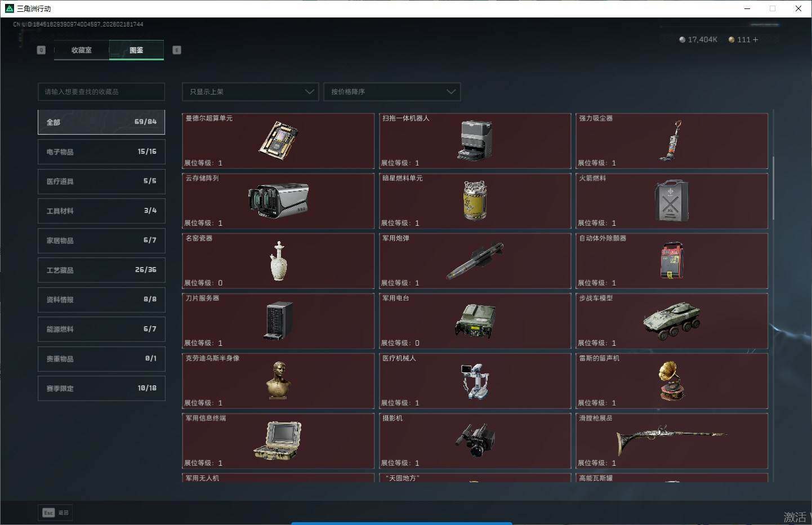Click the E key hint icon
The image size is (812, 525).
coord(177,50)
